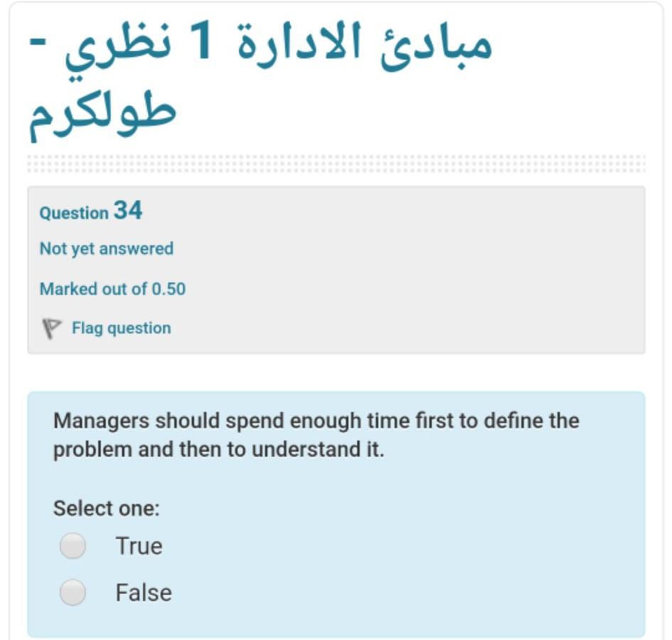This screenshot has height=640, width=672.
Task: Click the False option label text
Action: click(143, 591)
